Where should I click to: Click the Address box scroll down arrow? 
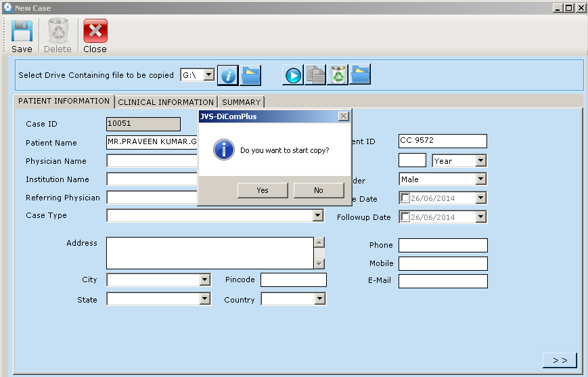[319, 263]
